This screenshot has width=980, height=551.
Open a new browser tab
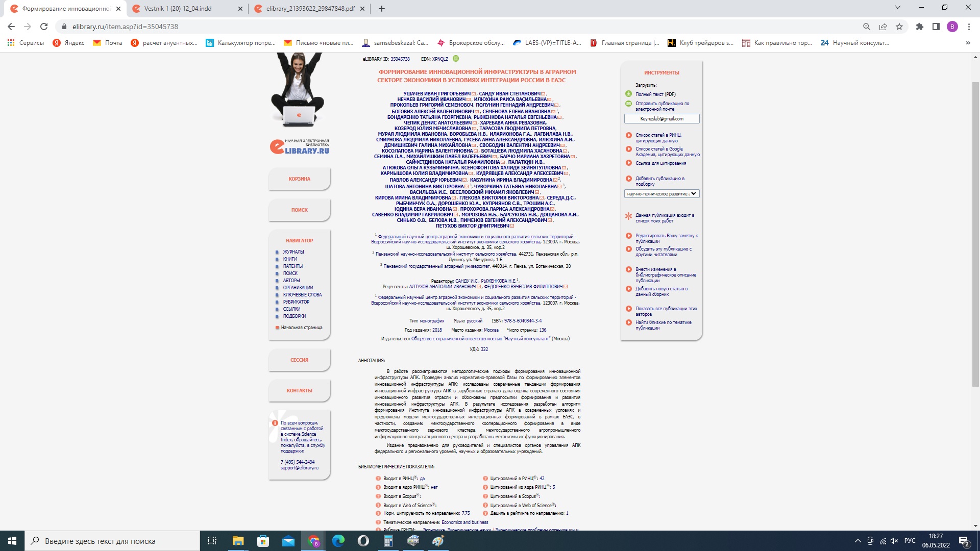[x=382, y=9]
